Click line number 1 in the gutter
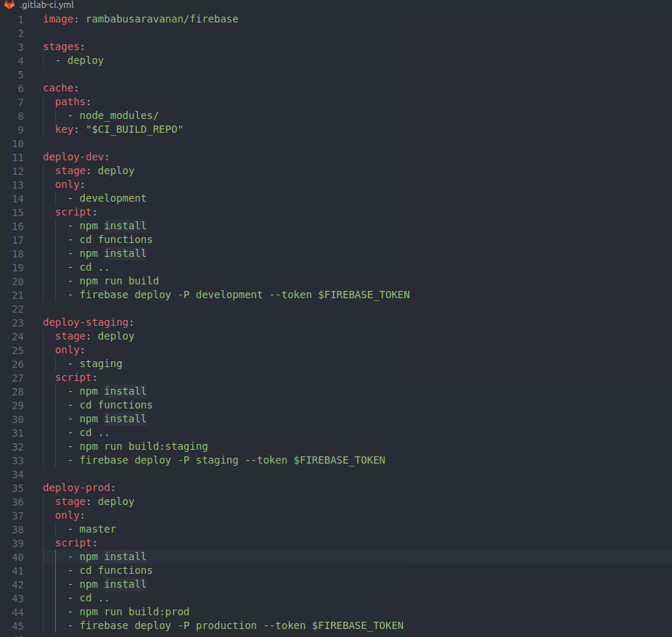This screenshot has width=672, height=637. click(x=20, y=19)
